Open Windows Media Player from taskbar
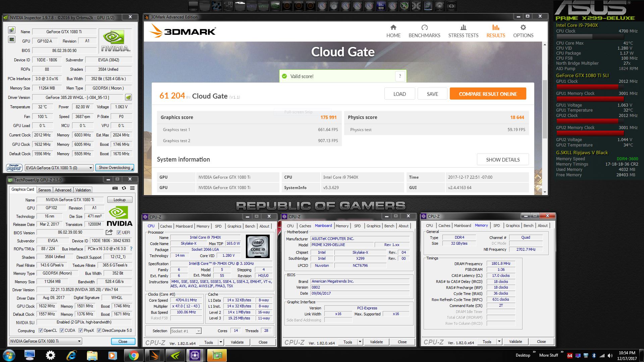644x362 pixels. click(x=112, y=355)
